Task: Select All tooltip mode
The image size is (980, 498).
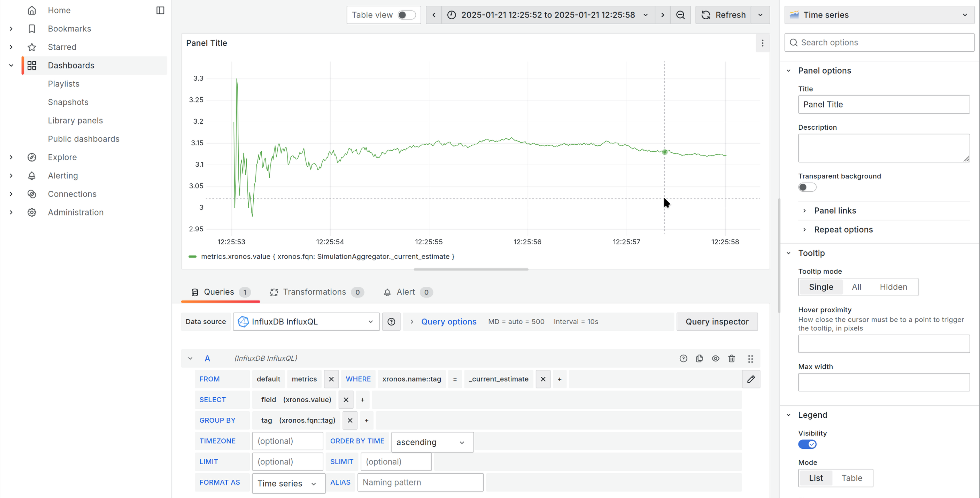Action: click(x=856, y=287)
